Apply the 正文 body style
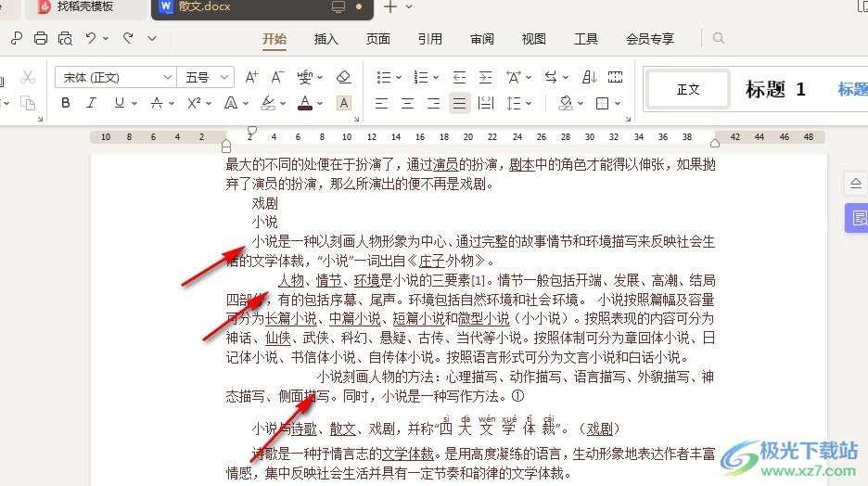 [x=688, y=90]
